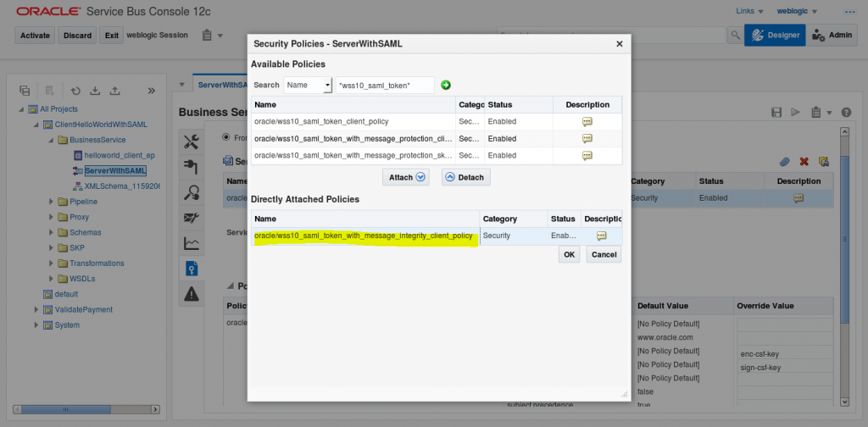Select attached message_integrity_client_policy row
The width and height of the screenshot is (868, 427).
click(437, 236)
